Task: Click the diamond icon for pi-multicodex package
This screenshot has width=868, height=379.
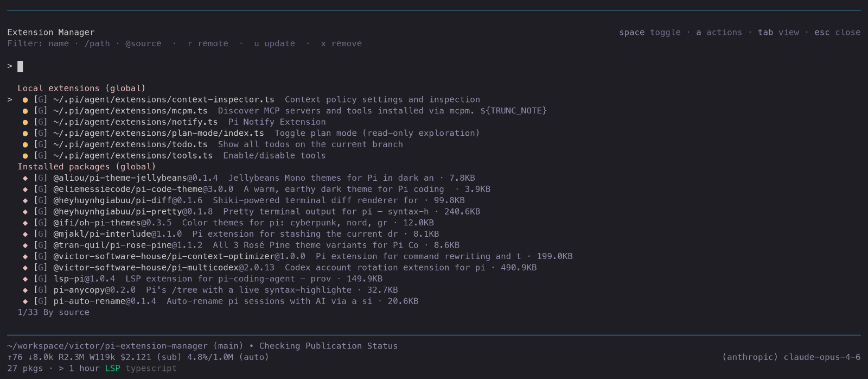Action: [x=25, y=268]
